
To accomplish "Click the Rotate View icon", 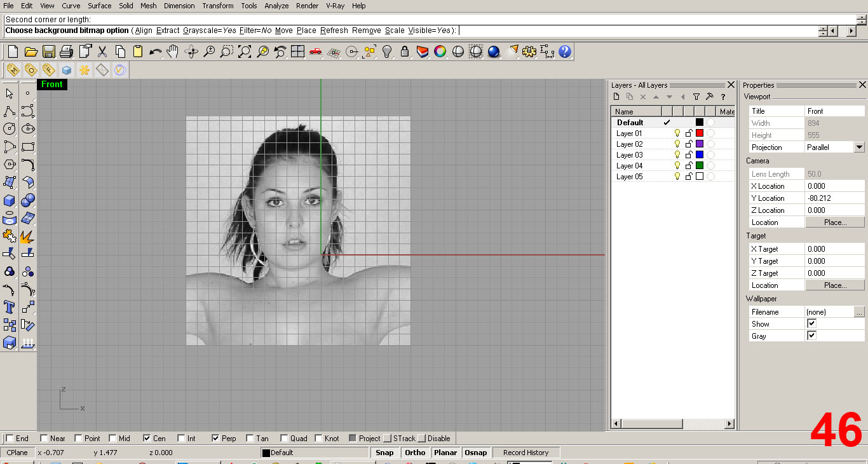I will 191,51.
